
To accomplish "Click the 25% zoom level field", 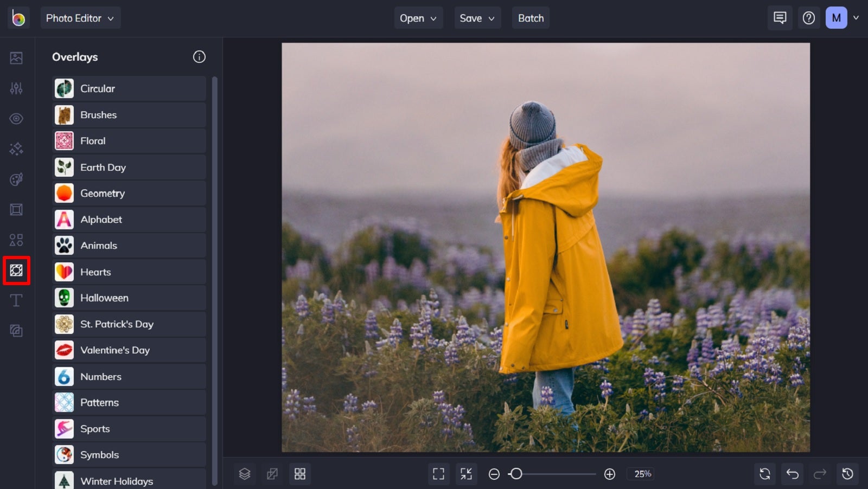I will click(x=641, y=473).
